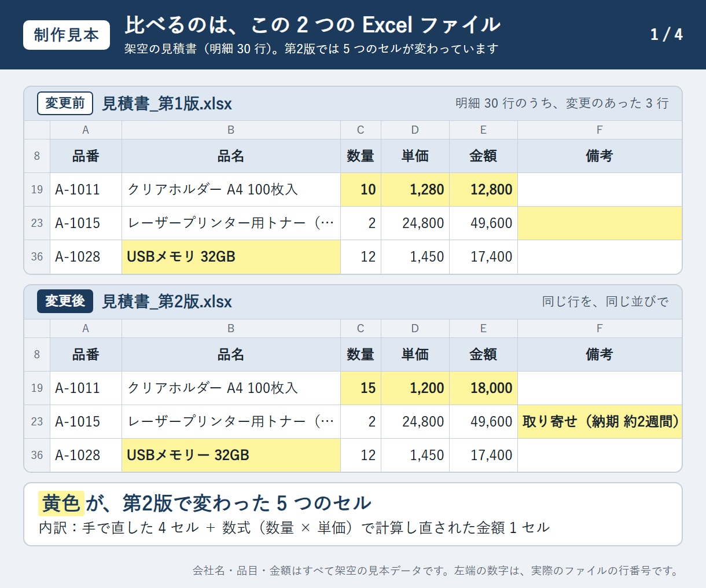This screenshot has width=706, height=588.
Task: Select the highlighted unit price 1,280
Action: point(415,190)
